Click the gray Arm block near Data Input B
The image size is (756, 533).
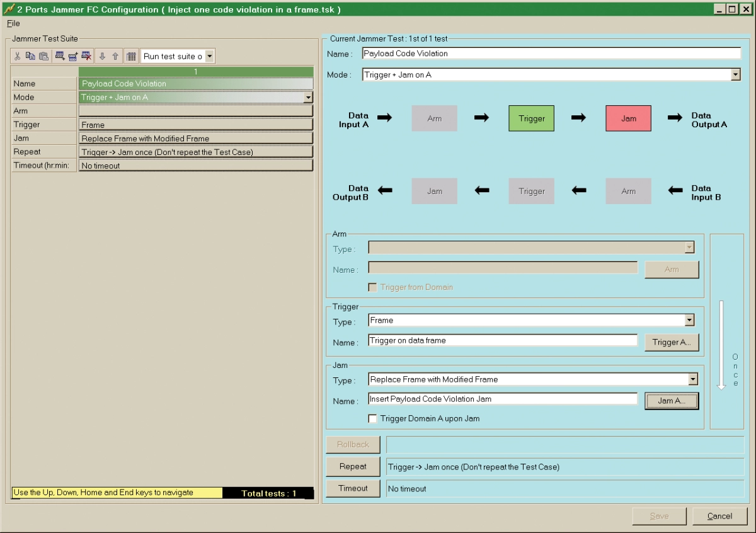(629, 191)
